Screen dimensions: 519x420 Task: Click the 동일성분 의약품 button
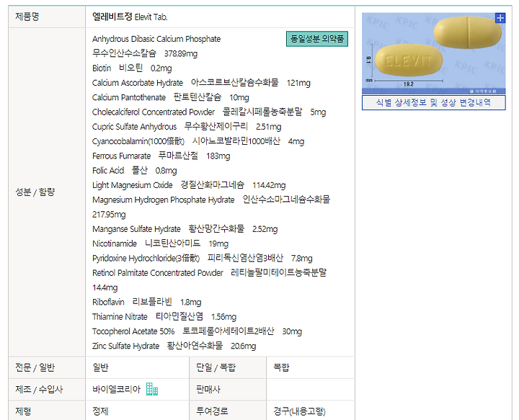pos(316,39)
